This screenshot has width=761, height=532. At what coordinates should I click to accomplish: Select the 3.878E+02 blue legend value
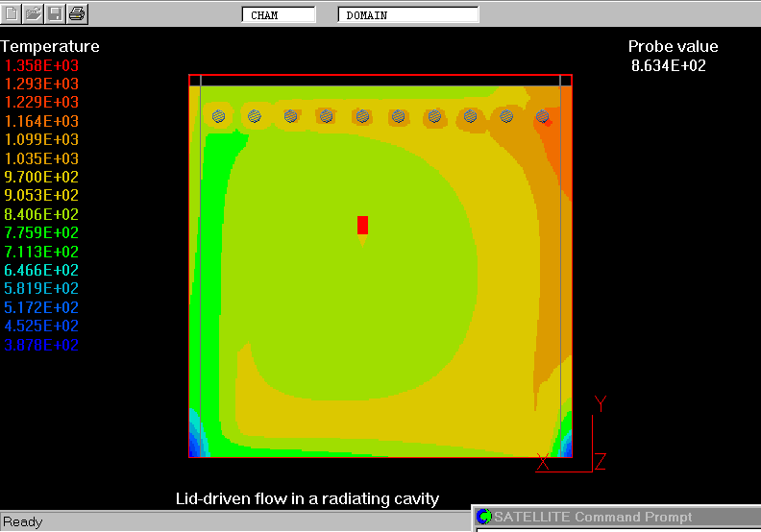pos(42,345)
